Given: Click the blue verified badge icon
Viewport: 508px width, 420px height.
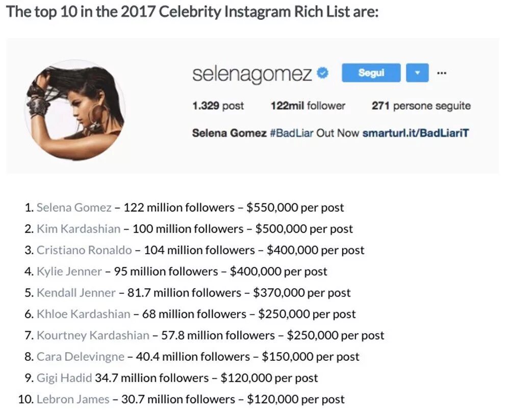Looking at the screenshot, I should pos(322,73).
